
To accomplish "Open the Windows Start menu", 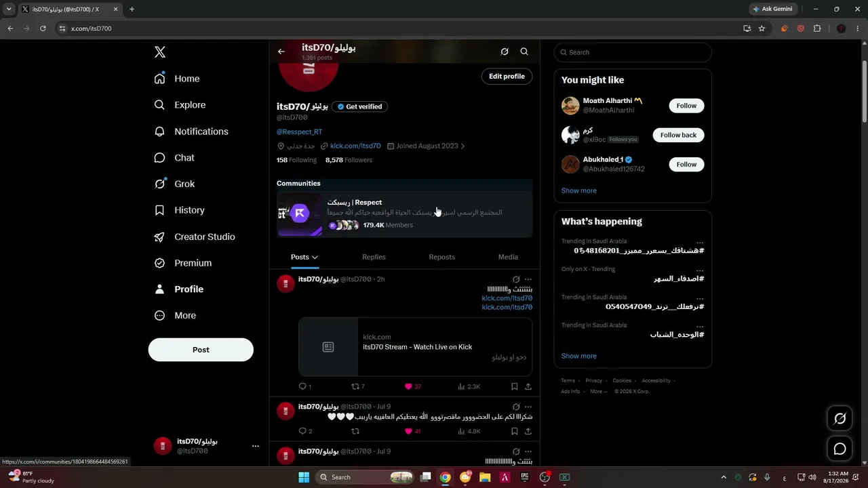I will [304, 477].
